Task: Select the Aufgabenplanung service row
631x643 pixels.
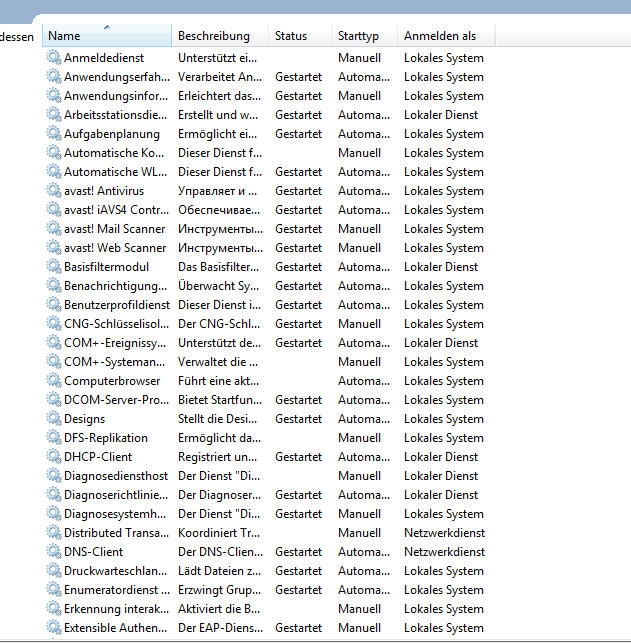Action: (x=111, y=134)
